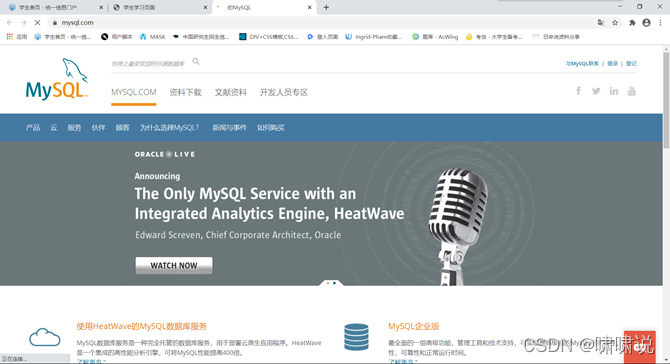Click the vertical page scrollbar thumb

coord(666,100)
